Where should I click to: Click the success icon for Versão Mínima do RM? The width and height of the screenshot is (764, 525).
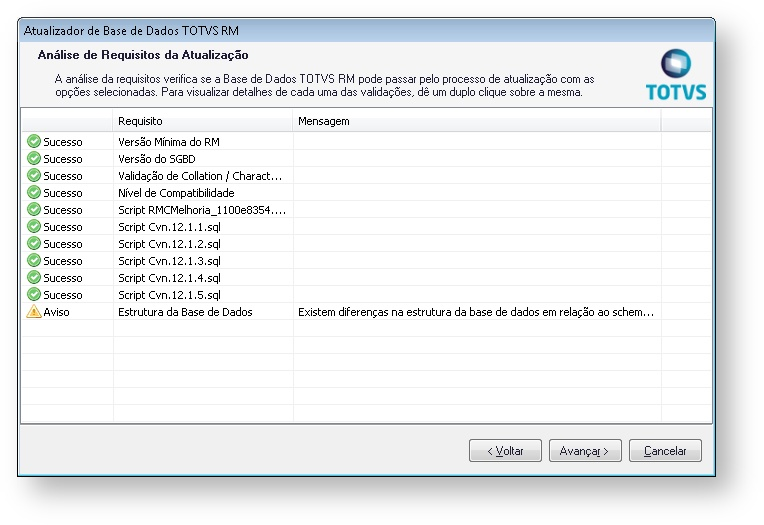(34, 141)
